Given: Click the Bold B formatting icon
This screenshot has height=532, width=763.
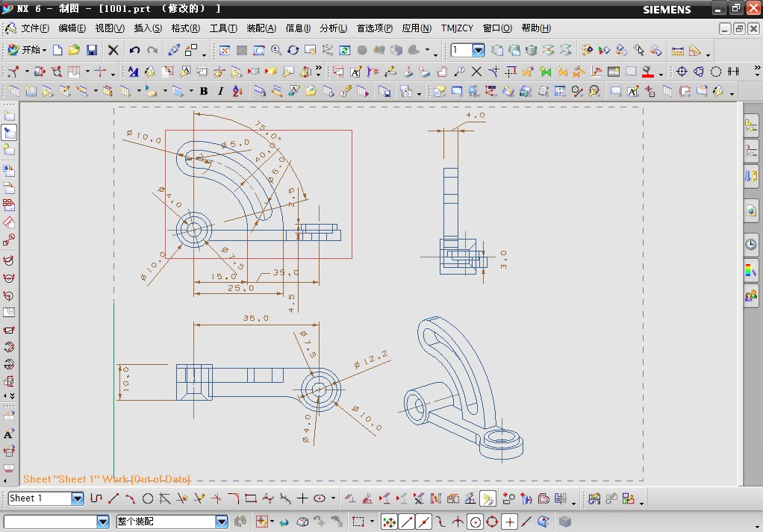Looking at the screenshot, I should coord(204,91).
